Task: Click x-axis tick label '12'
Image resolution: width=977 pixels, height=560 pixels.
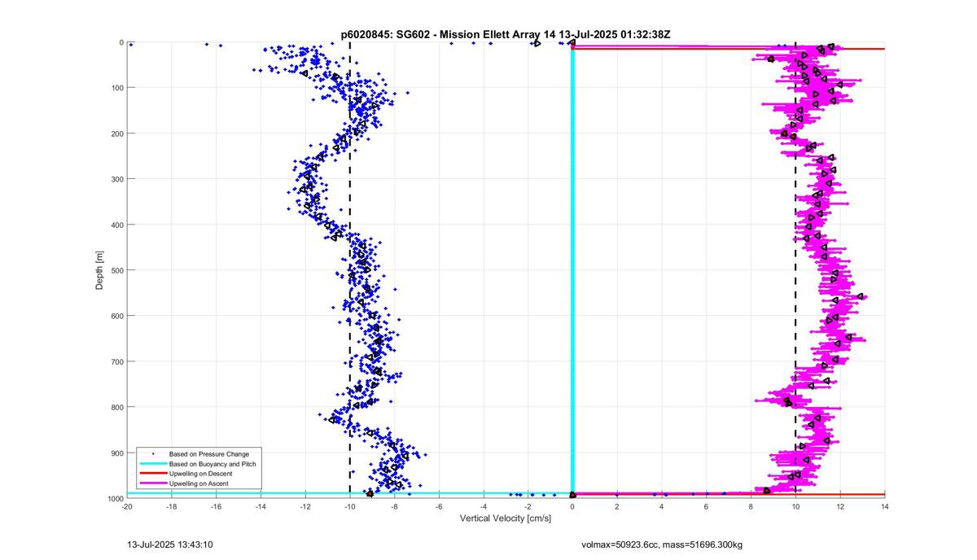Action: pos(839,506)
